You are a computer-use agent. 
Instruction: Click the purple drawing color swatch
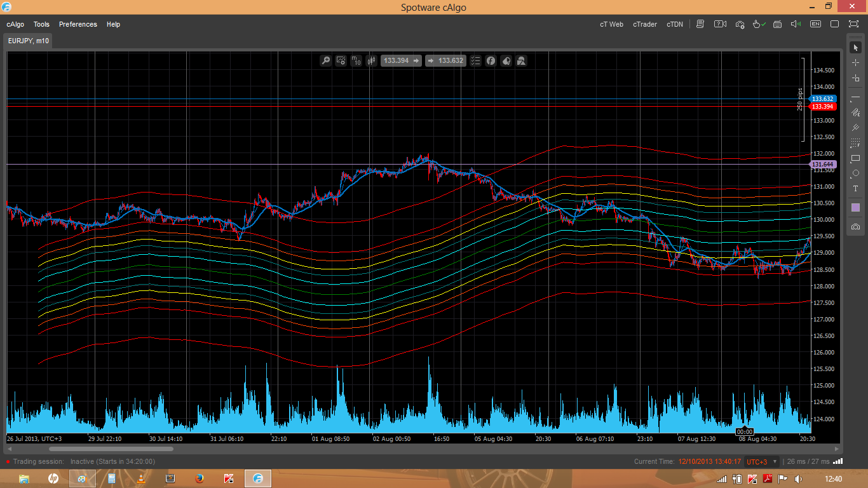[x=855, y=208]
